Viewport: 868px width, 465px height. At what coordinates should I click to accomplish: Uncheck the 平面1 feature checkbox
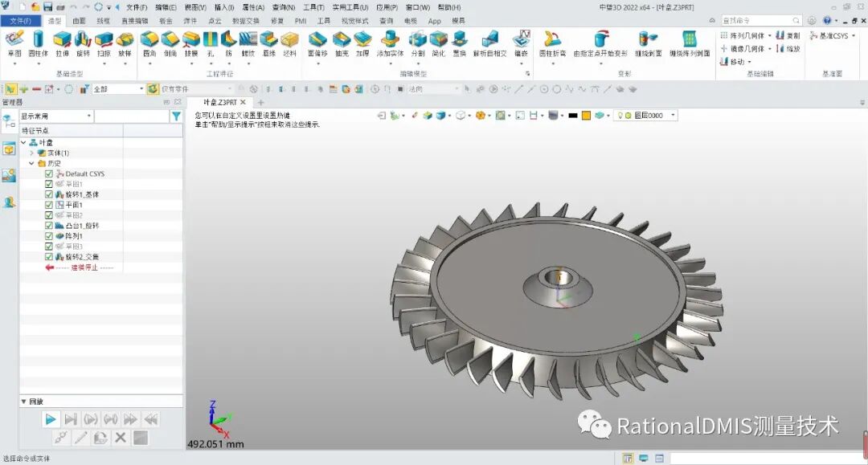[x=49, y=205]
